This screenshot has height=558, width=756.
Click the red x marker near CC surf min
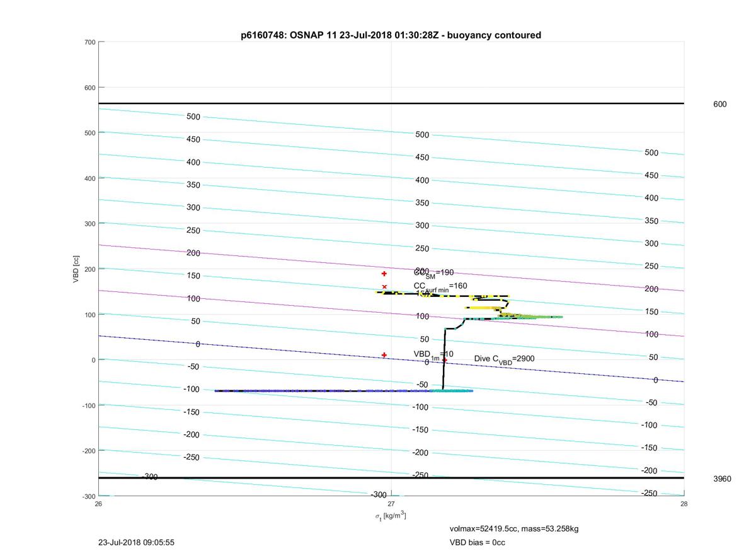coord(384,287)
